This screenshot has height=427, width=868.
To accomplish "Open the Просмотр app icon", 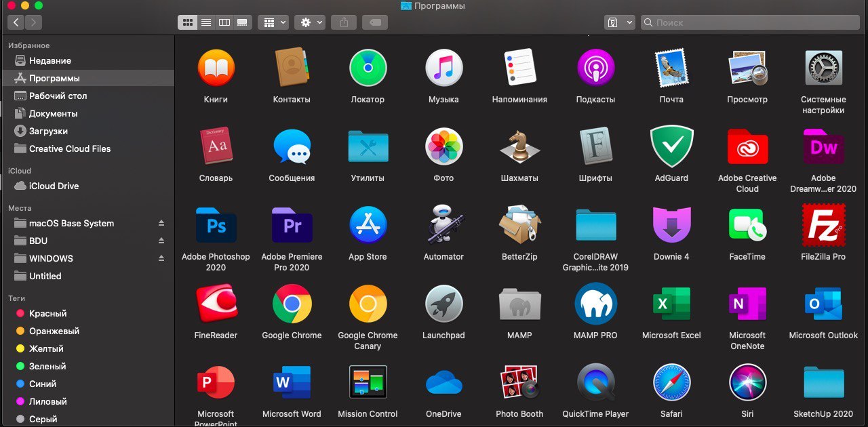I will tap(747, 68).
